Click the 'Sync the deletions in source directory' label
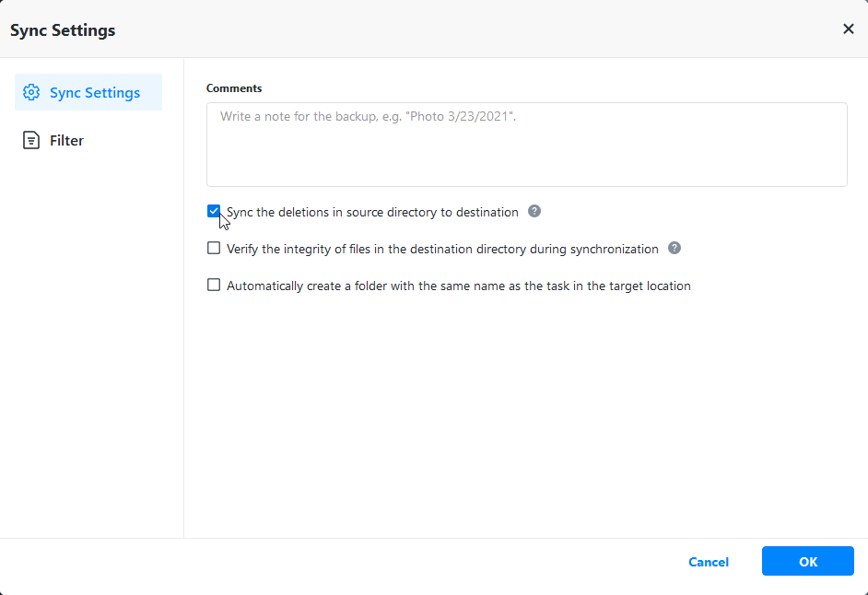 372,212
